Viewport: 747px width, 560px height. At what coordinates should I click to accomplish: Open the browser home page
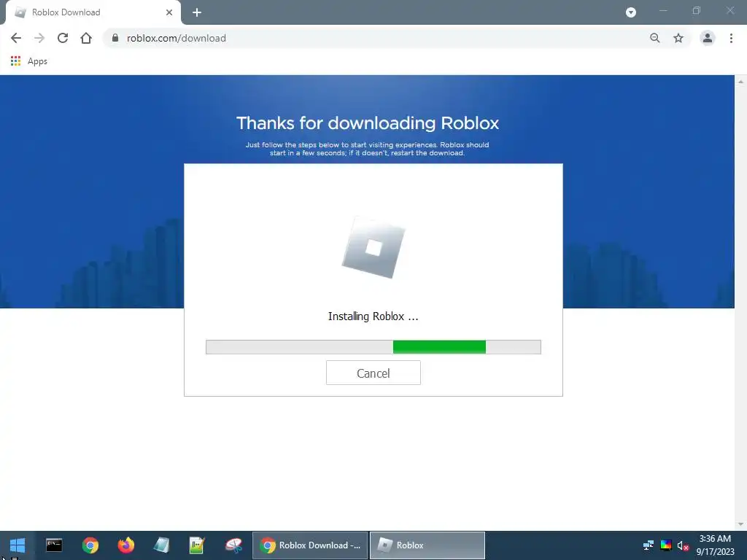(x=86, y=38)
